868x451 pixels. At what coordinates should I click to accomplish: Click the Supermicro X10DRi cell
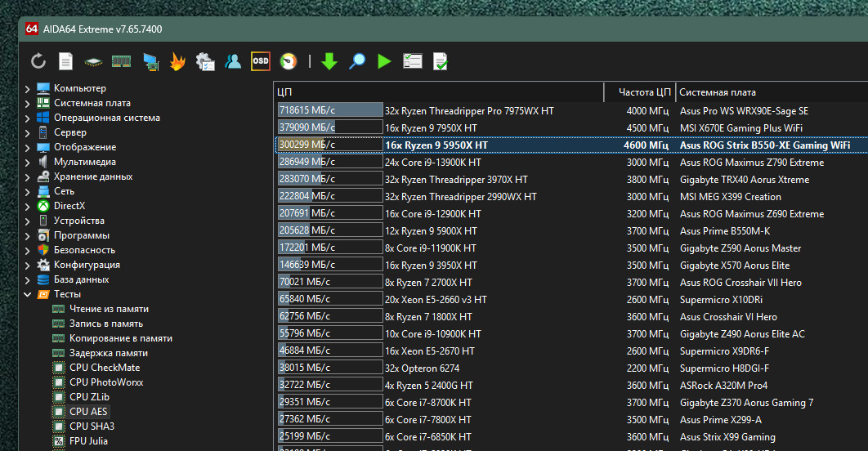point(721,299)
